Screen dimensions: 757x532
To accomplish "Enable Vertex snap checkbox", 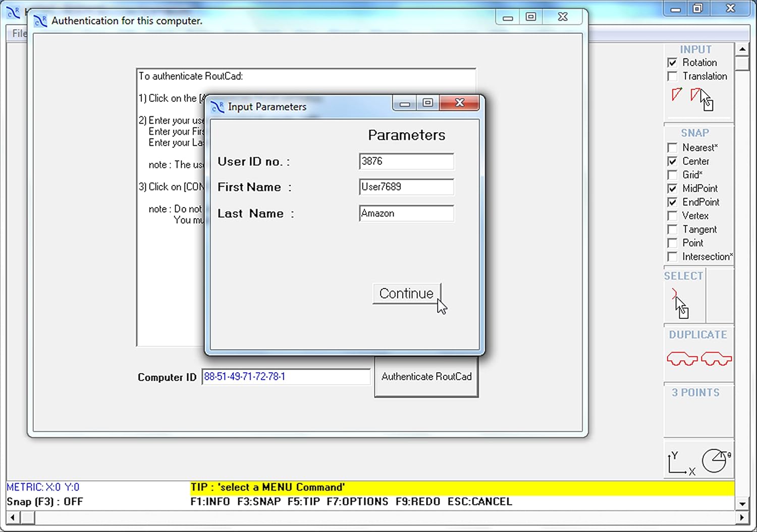I will [672, 216].
